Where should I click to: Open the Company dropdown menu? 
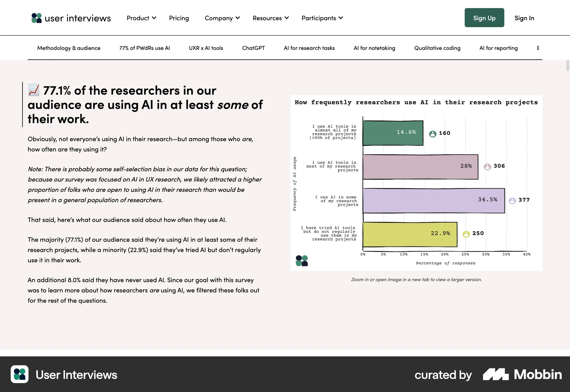click(222, 18)
